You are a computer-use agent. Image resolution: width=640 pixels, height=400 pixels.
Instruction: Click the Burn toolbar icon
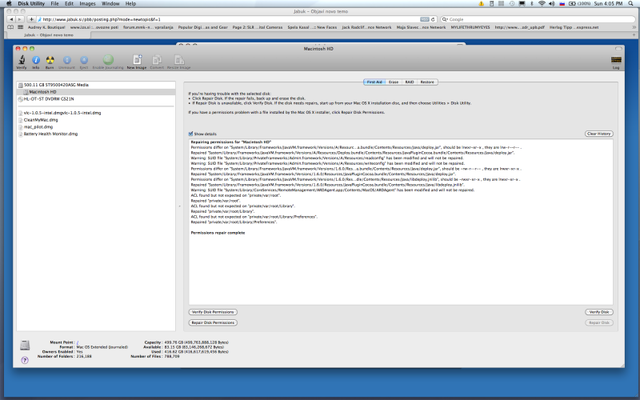pyautogui.click(x=50, y=60)
